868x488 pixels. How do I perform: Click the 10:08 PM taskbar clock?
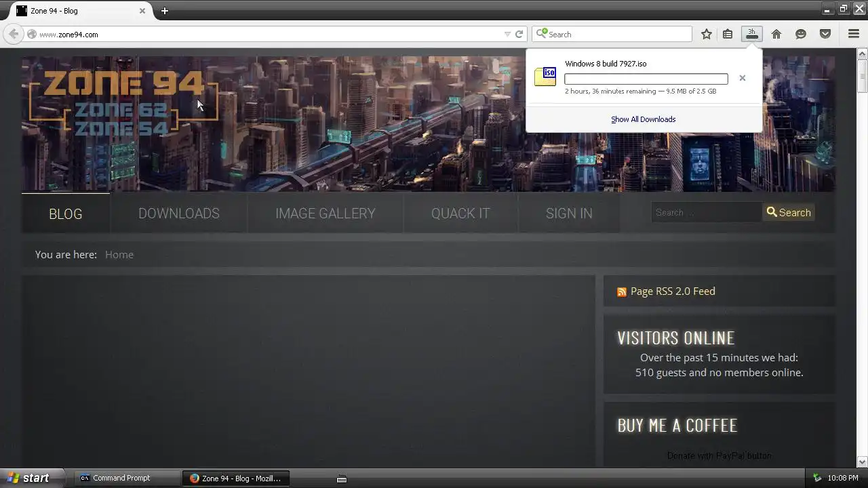[843, 478]
